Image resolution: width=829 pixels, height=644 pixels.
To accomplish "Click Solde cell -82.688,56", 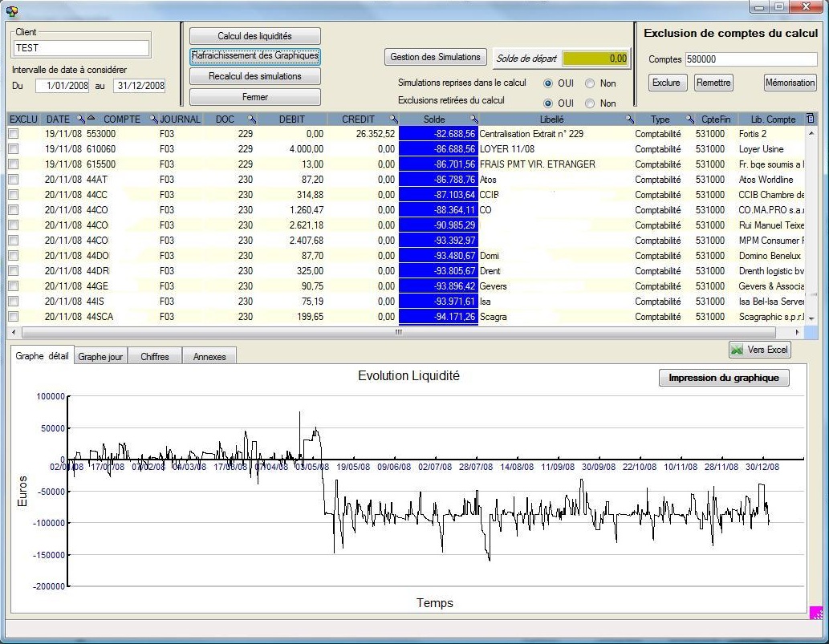I will coord(438,134).
